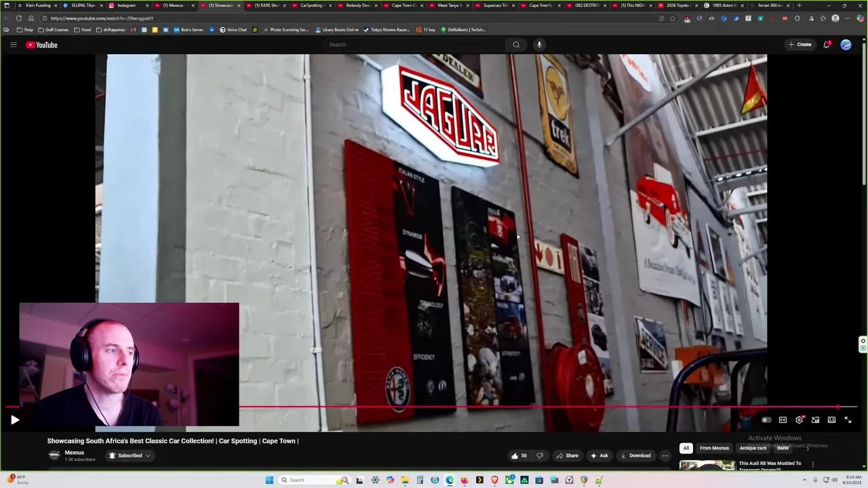This screenshot has height=488, width=868.
Task: Open the clock showing 8:19 AM
Action: (852, 481)
